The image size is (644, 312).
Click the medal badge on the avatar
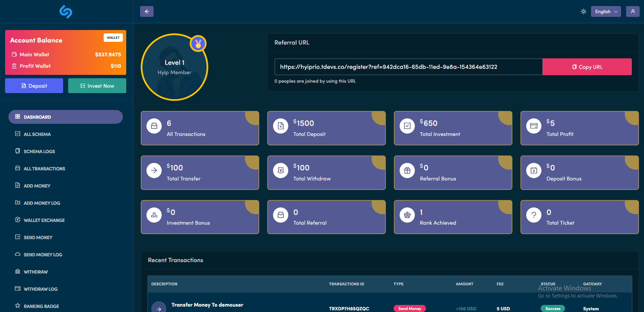click(198, 44)
